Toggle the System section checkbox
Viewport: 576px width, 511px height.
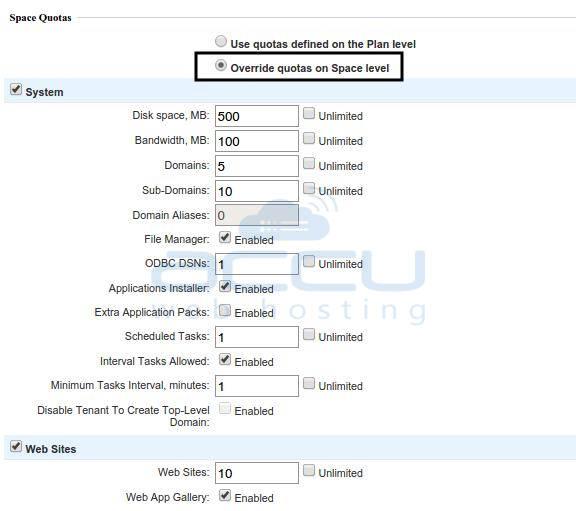click(x=16, y=89)
